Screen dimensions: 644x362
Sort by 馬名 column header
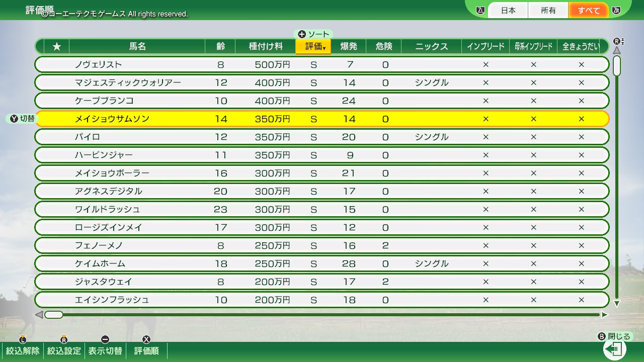tap(137, 47)
